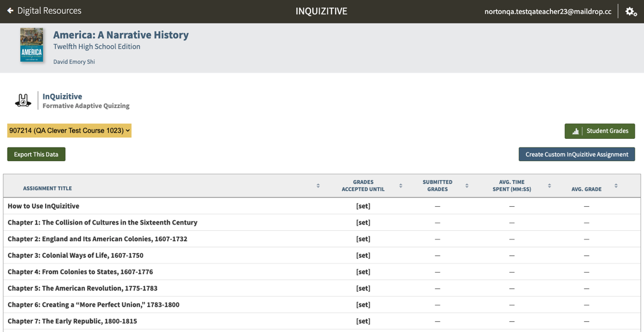The image size is (644, 332).
Task: Click the Formative Adaptive Quizzing subtitle
Action: (x=86, y=106)
